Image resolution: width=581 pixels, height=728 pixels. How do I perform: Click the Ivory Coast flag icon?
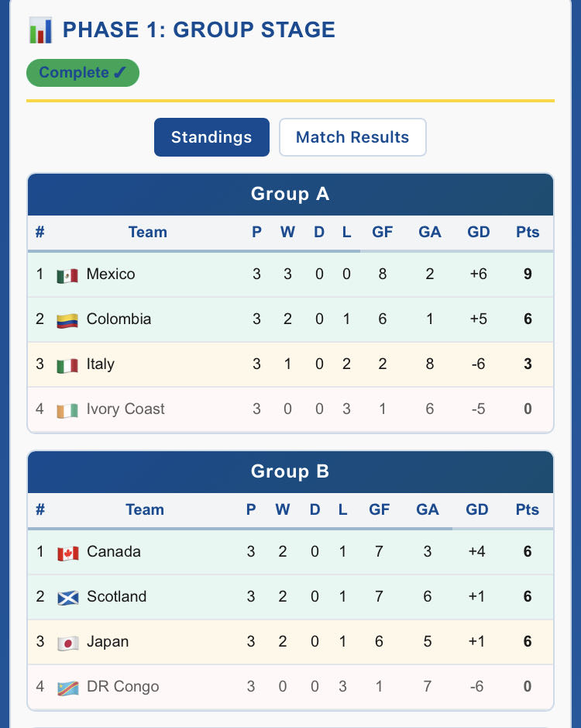pos(67,410)
